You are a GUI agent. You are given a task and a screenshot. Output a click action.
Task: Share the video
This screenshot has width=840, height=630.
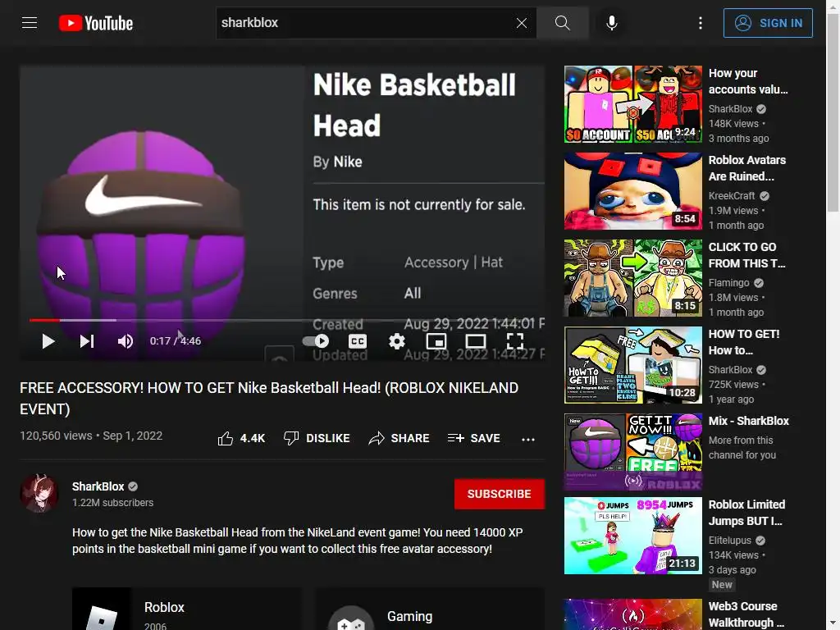[x=399, y=439]
